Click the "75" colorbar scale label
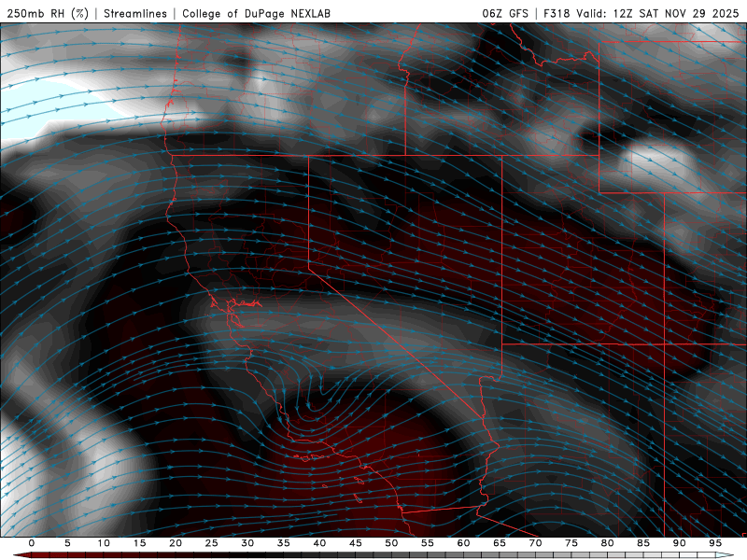The image size is (747, 560). point(571,543)
